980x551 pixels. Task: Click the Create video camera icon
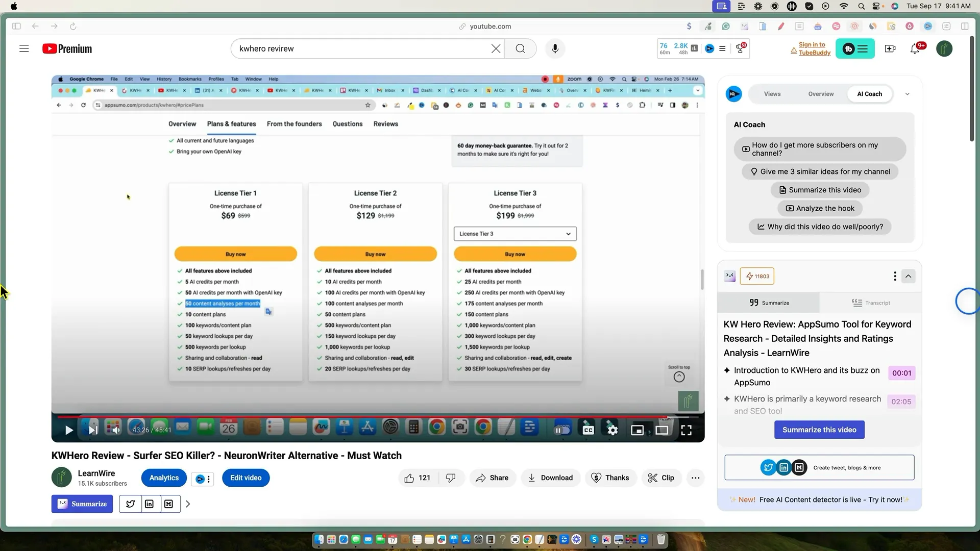(890, 48)
